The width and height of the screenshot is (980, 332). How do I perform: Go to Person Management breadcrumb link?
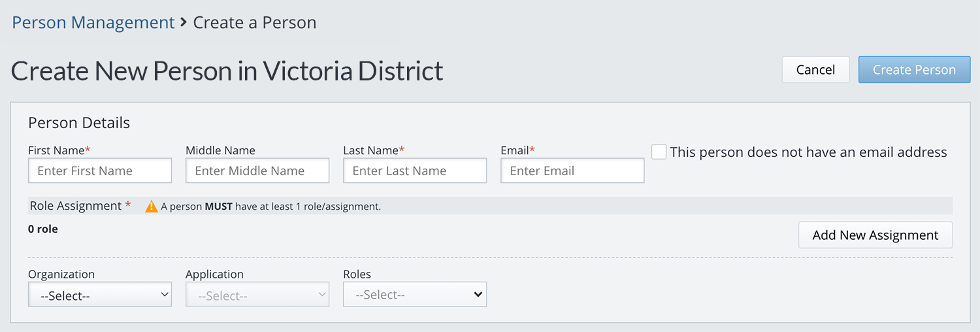click(x=93, y=23)
